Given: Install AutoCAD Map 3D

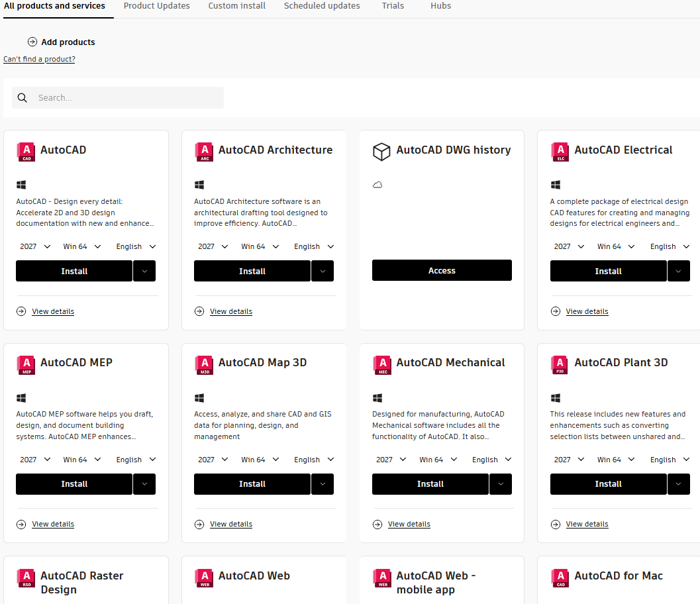Looking at the screenshot, I should coord(252,484).
